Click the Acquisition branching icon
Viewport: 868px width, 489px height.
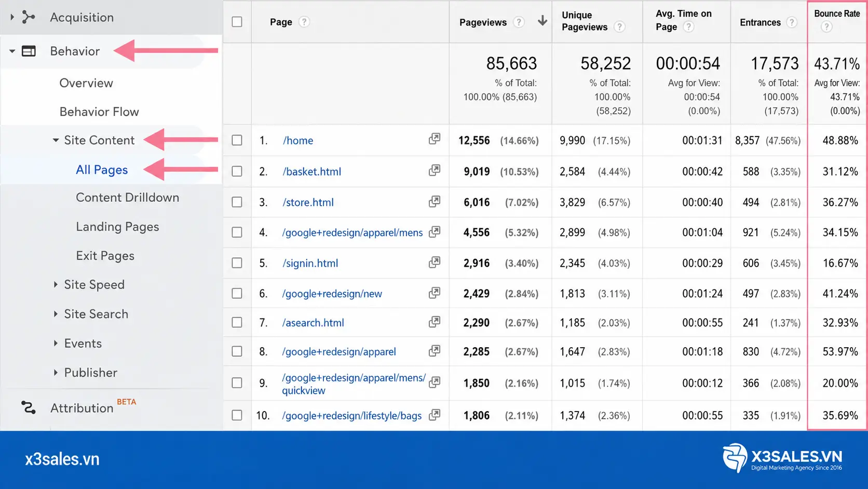coord(29,17)
